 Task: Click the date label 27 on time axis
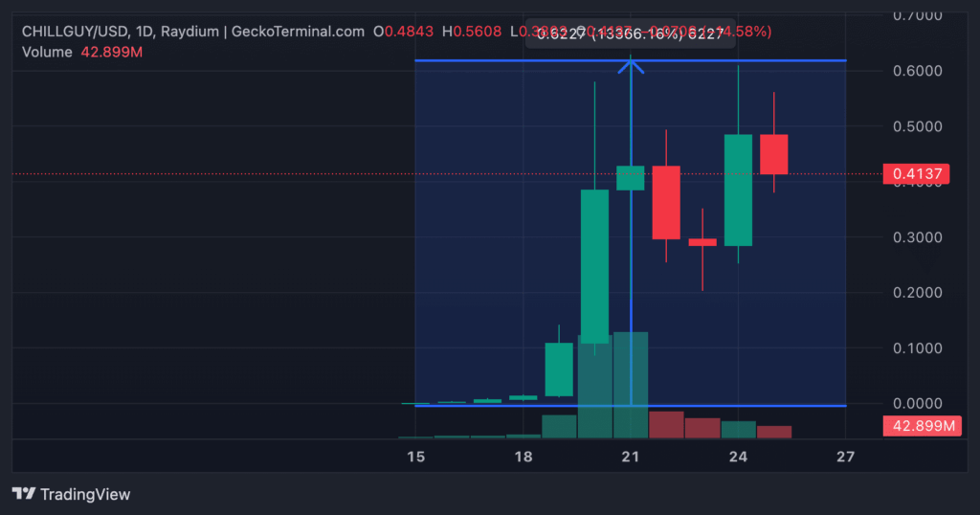pos(845,458)
